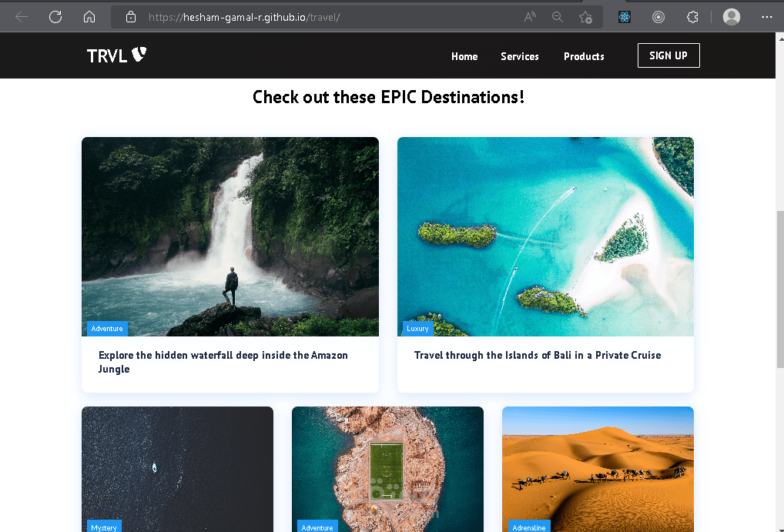Open the Products nav link
The width and height of the screenshot is (784, 532).
(x=584, y=56)
